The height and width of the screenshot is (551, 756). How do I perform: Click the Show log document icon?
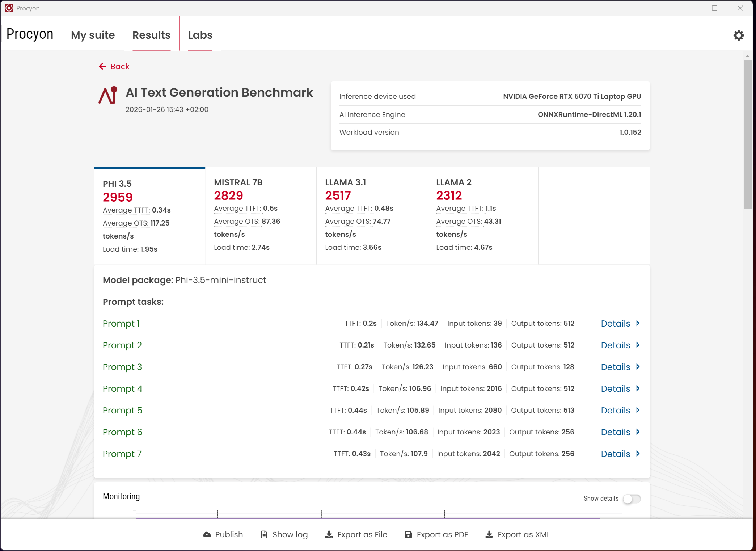(264, 534)
